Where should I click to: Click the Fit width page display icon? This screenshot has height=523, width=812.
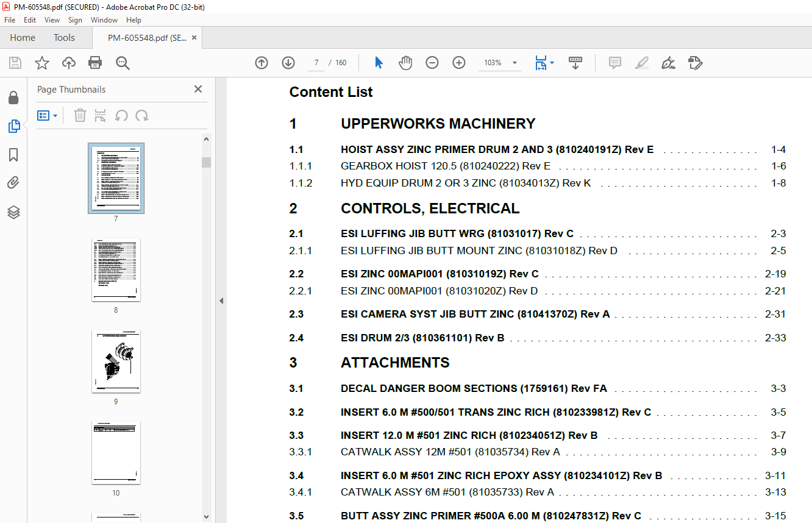click(540, 63)
